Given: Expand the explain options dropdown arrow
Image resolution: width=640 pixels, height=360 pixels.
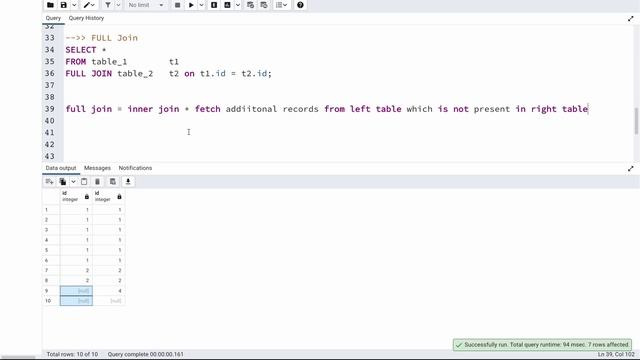Looking at the screenshot, I should coord(238,5).
